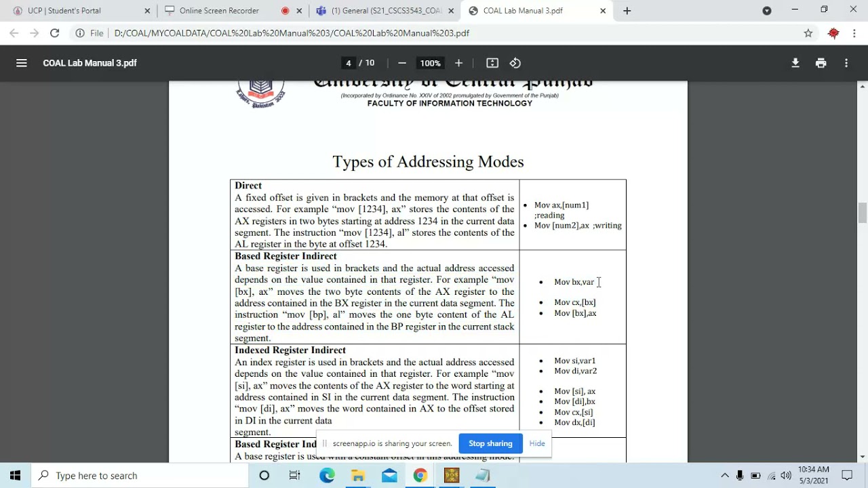Screen dimensions: 868x488
Task: Open Task View in taskbar
Action: [x=295, y=476]
